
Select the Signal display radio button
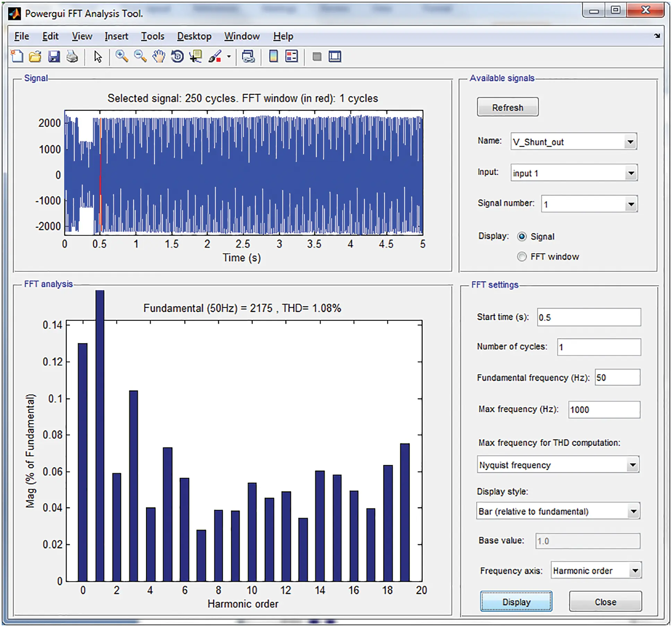point(522,237)
